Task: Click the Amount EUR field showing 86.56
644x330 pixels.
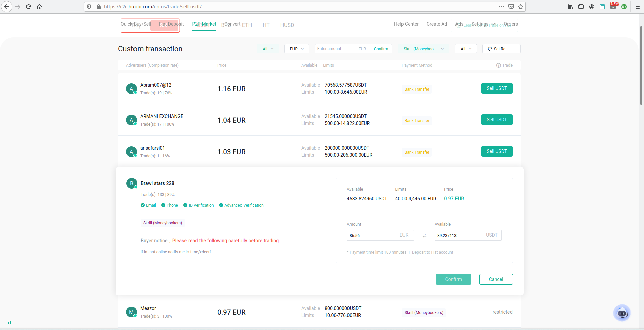Action: pyautogui.click(x=380, y=235)
